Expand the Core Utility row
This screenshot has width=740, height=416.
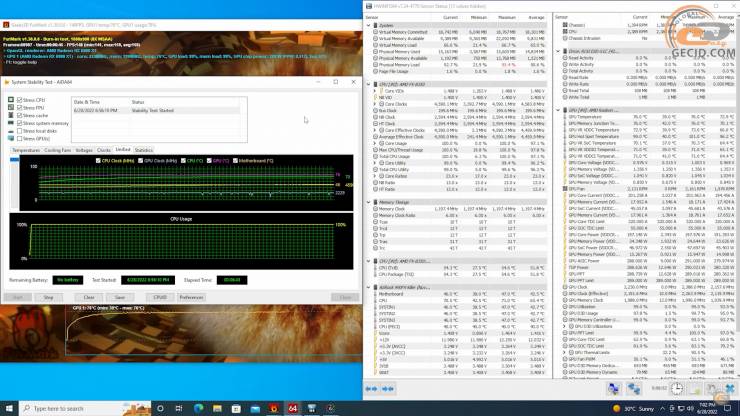[376, 163]
